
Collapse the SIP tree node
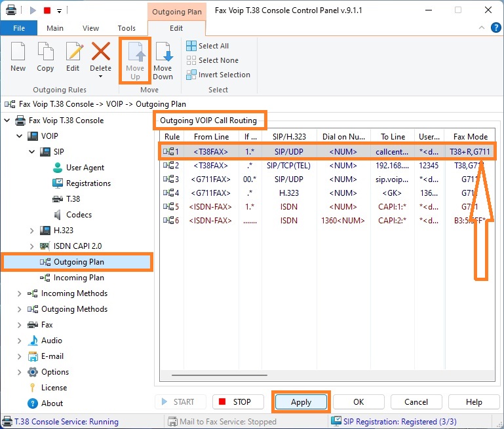[32, 151]
